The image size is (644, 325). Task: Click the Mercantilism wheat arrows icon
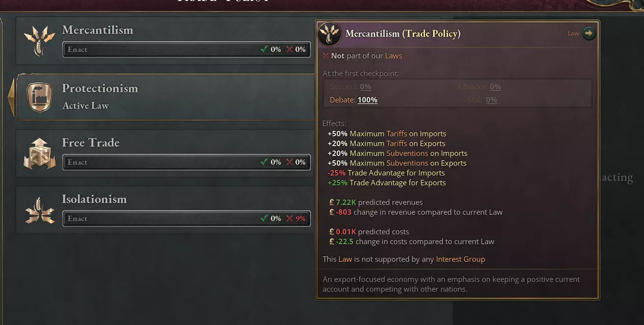pos(39,41)
